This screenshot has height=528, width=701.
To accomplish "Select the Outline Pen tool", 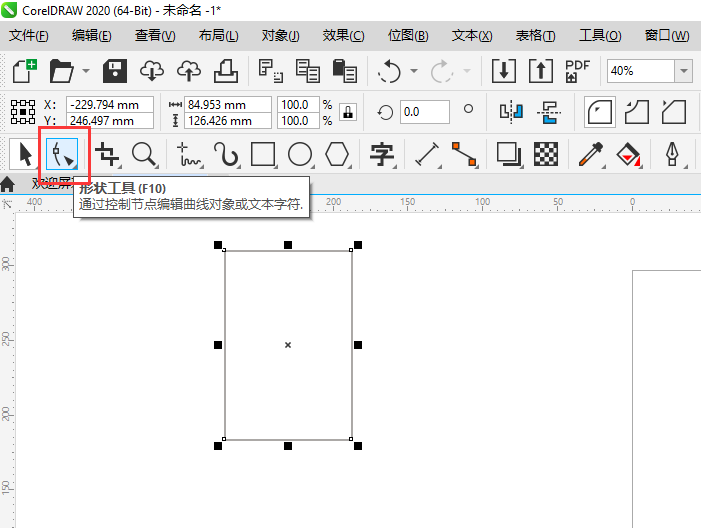I will click(x=673, y=154).
